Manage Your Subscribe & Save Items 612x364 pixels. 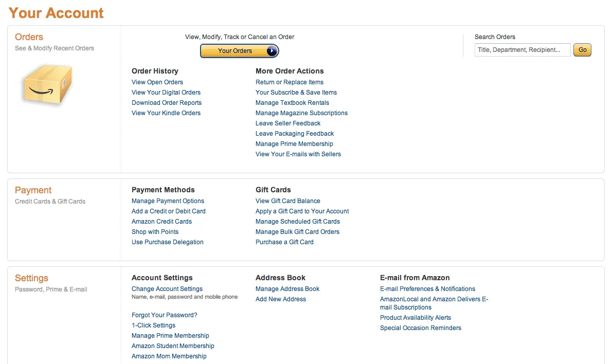coord(296,92)
